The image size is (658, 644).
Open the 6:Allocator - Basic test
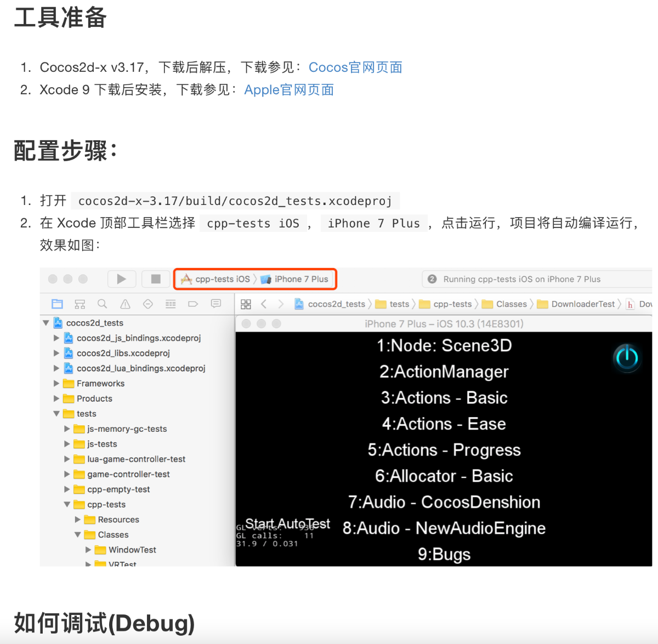pyautogui.click(x=444, y=476)
